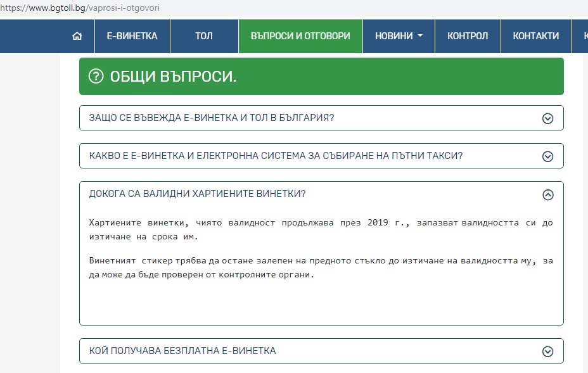Go to the home page icon
The width and height of the screenshot is (588, 373).
tap(77, 36)
